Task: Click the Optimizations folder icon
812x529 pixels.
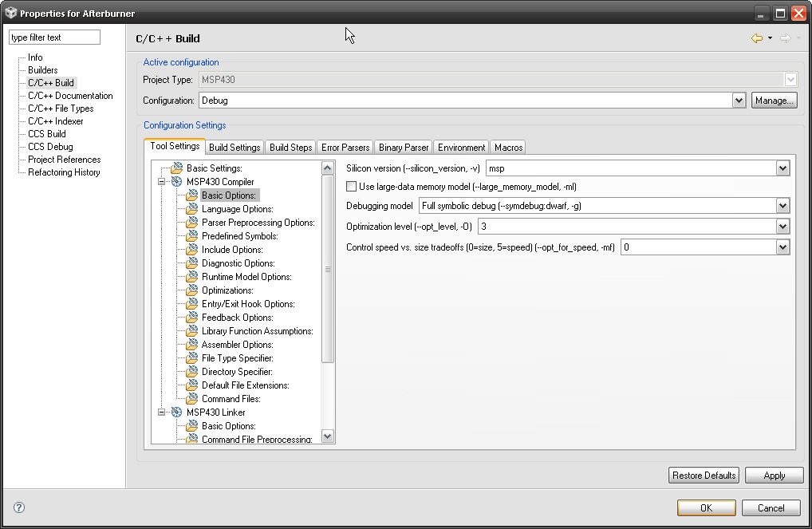Action: [191, 290]
